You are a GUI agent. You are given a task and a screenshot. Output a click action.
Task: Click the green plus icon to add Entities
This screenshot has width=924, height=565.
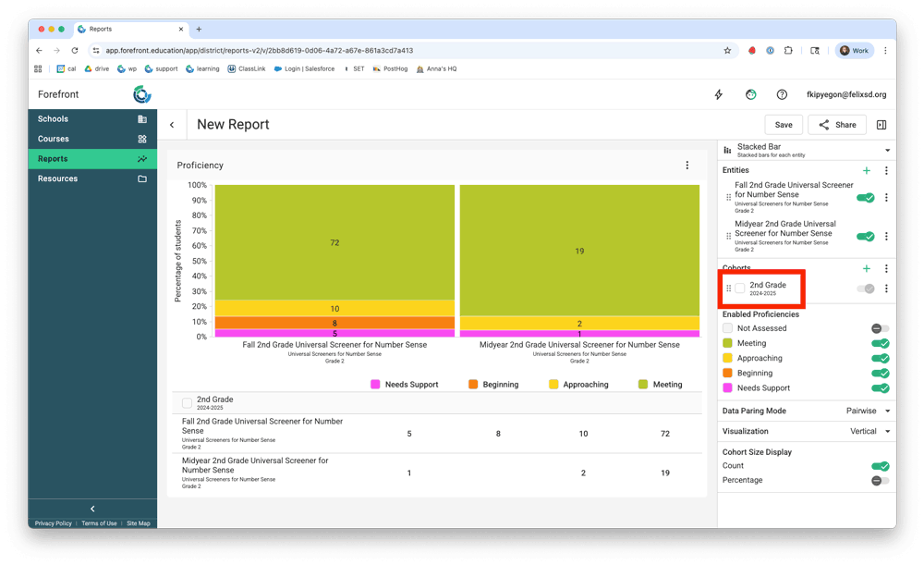[866, 170]
